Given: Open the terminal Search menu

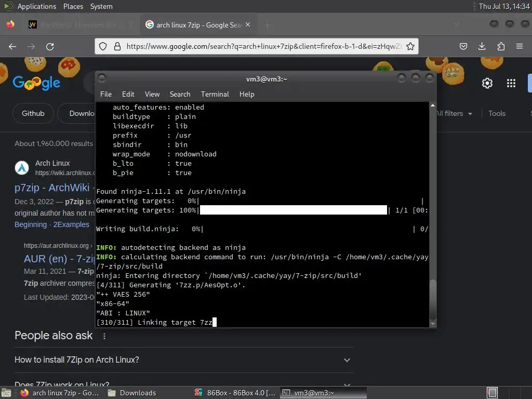Looking at the screenshot, I should click(x=180, y=95).
